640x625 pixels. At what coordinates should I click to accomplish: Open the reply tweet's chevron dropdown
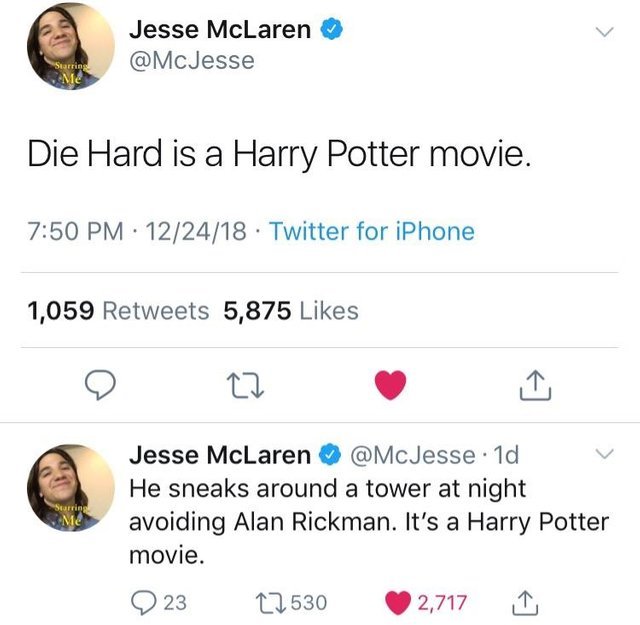point(604,454)
